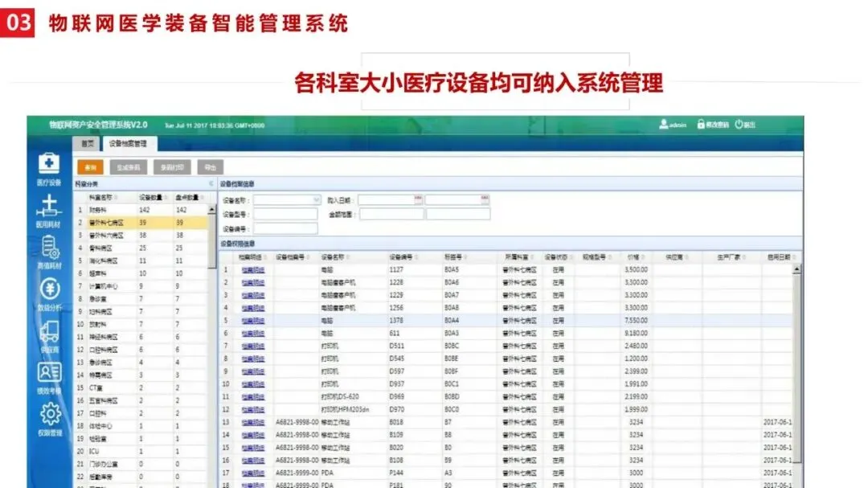Click the second 金额范围 input field
868x488 pixels.
click(x=458, y=215)
